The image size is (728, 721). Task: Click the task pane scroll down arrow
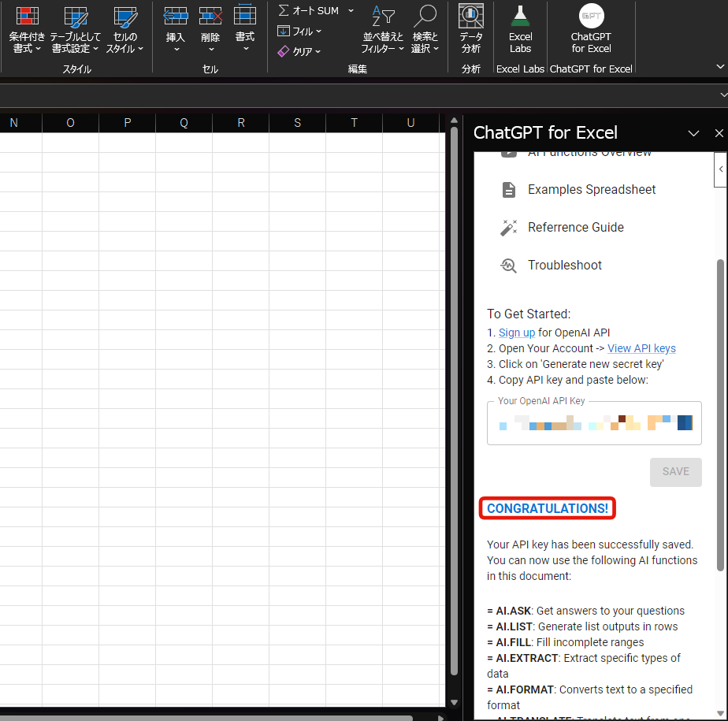point(720,714)
